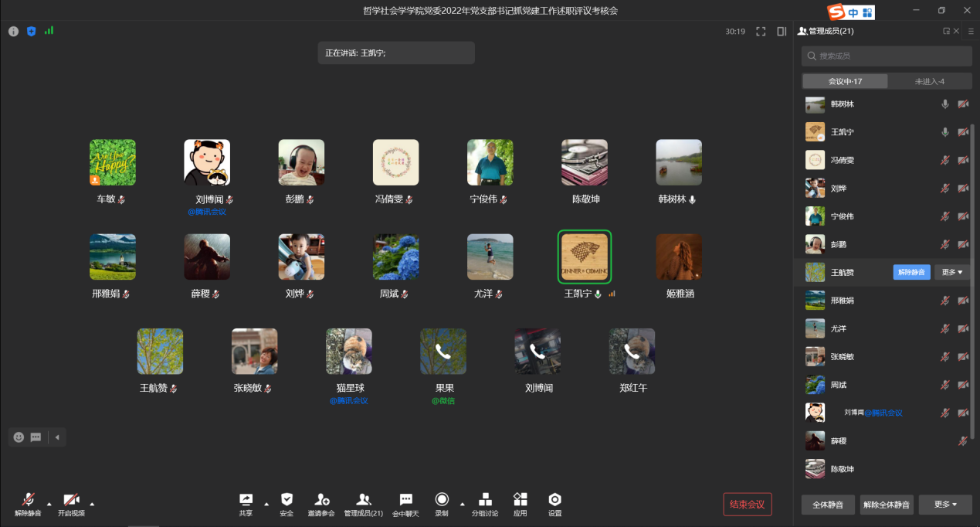The width and height of the screenshot is (980, 527).
Task: Open breakout rooms (分组讨论) icon
Action: click(485, 500)
